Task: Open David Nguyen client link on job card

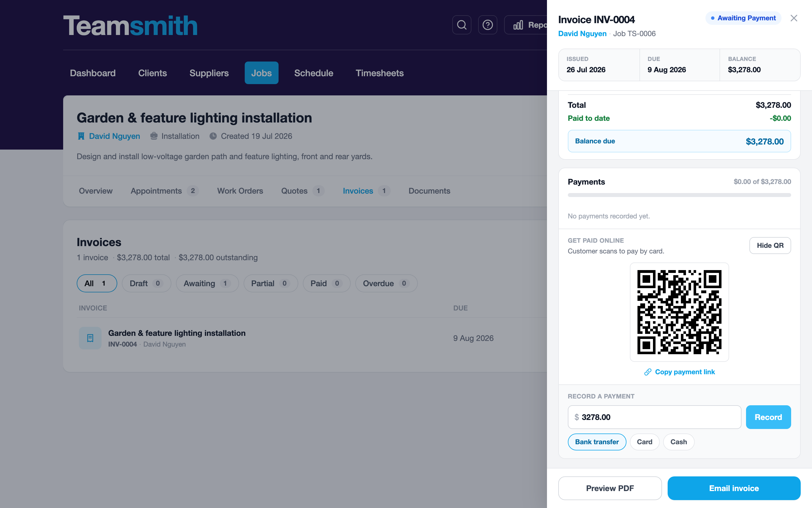Action: click(x=114, y=136)
